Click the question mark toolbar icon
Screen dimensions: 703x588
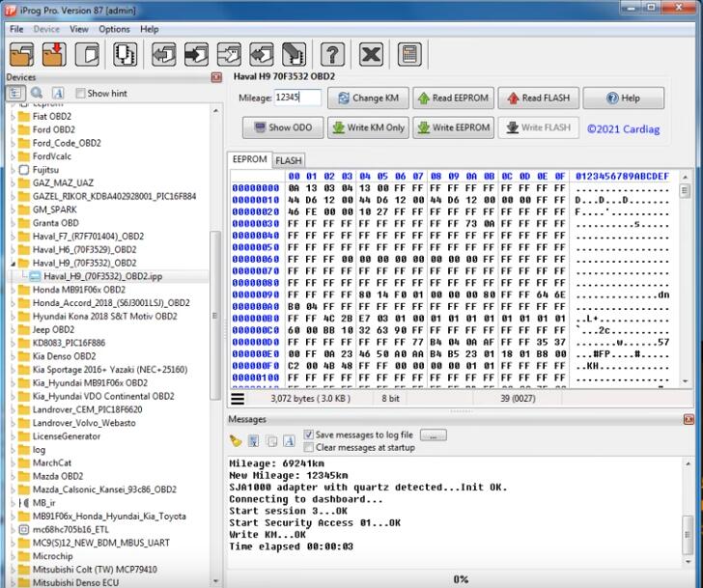click(x=332, y=55)
